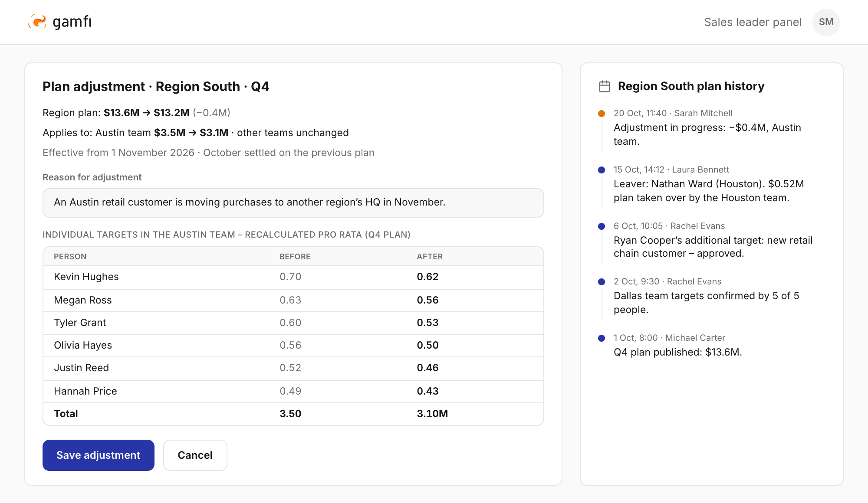Select the Hannah Price row name
The image size is (868, 503).
coord(85,391)
